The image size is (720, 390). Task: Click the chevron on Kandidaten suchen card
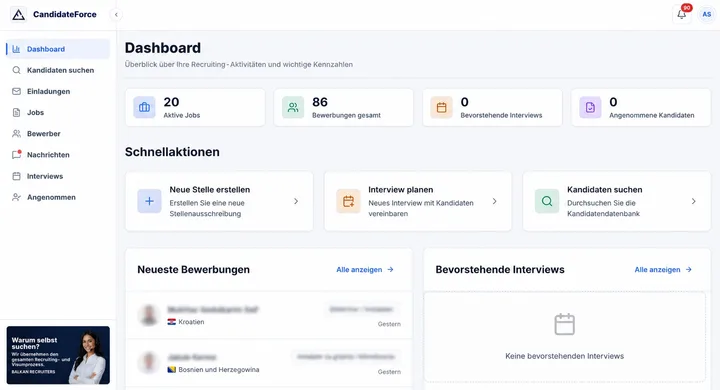click(x=693, y=201)
